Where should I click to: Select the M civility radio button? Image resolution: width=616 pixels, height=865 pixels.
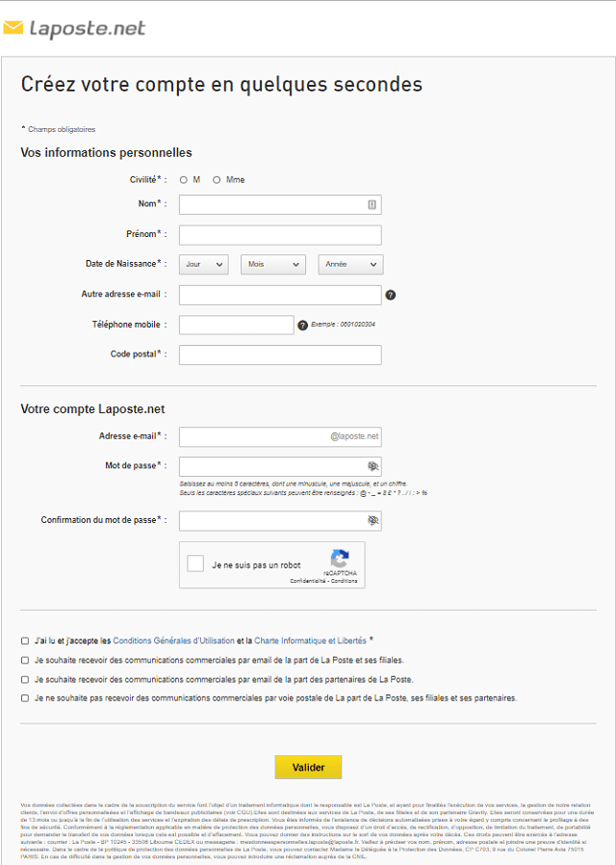coord(183,179)
